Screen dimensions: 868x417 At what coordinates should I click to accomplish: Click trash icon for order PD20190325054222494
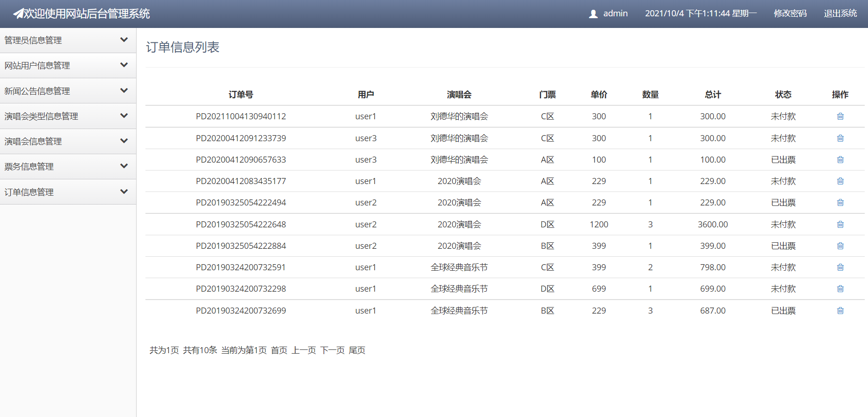point(840,202)
